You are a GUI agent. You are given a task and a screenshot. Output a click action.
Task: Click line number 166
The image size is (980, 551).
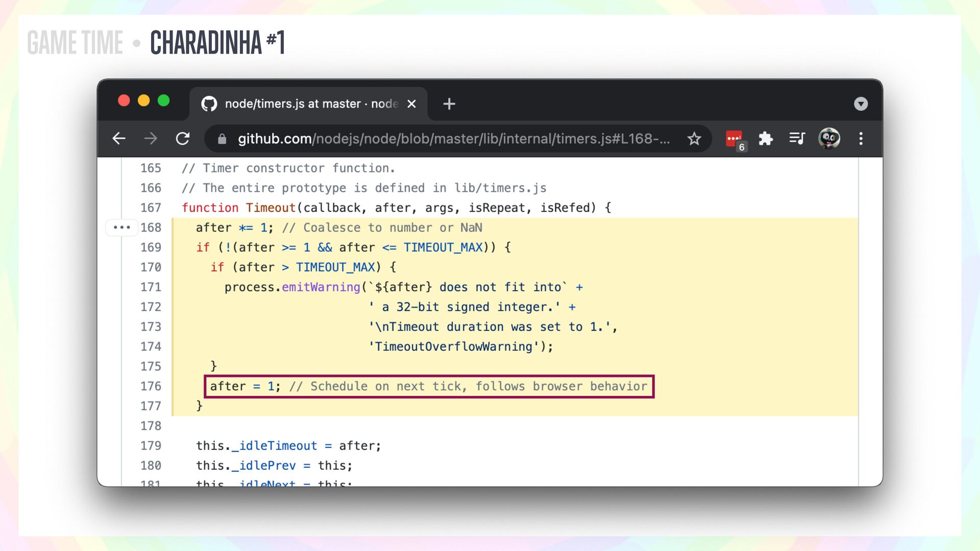[x=151, y=188]
